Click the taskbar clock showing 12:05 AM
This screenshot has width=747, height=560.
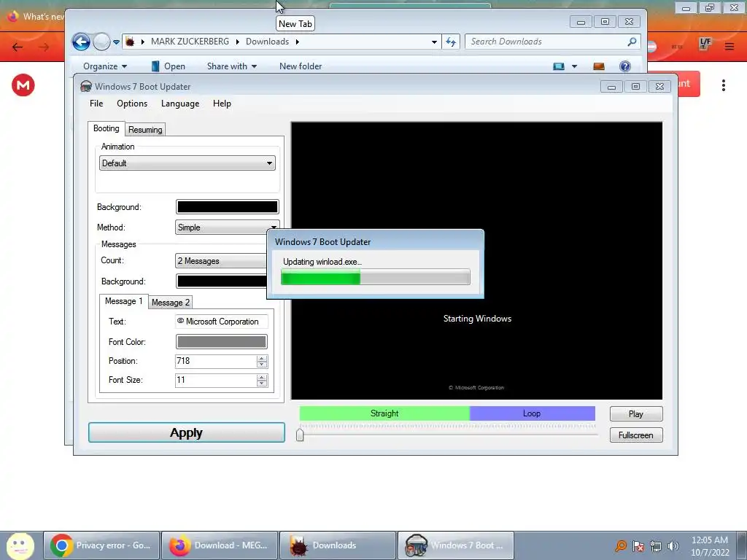(709, 540)
